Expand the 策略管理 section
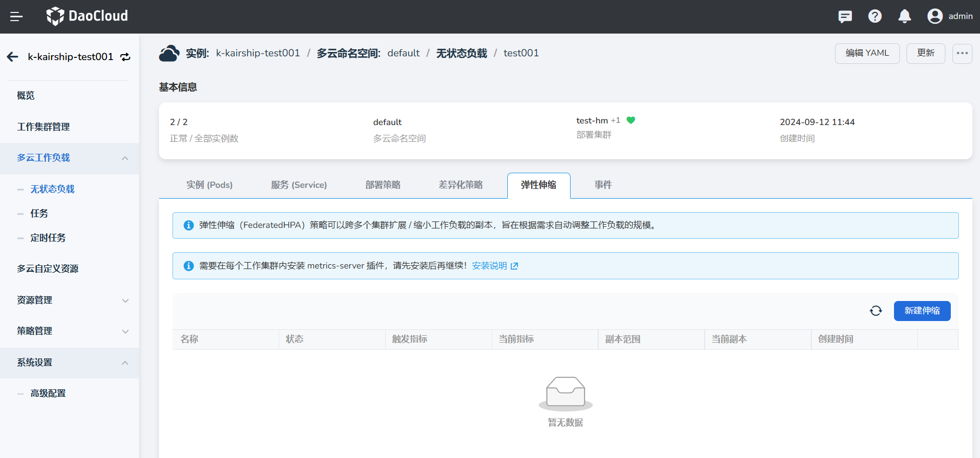 125,331
